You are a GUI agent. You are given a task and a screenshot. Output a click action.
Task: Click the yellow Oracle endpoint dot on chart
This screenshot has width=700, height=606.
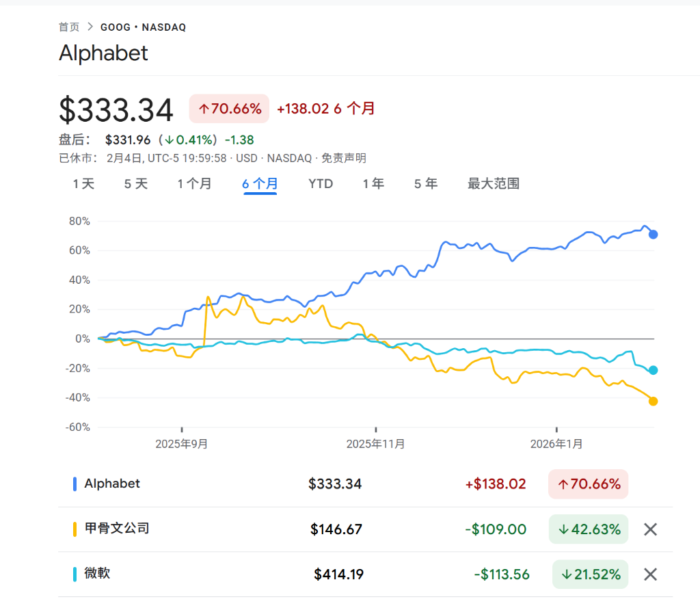coord(653,401)
